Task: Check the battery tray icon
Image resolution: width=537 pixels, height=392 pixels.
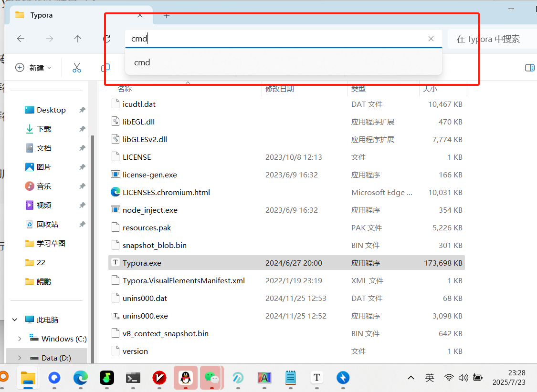Action: (x=478, y=378)
